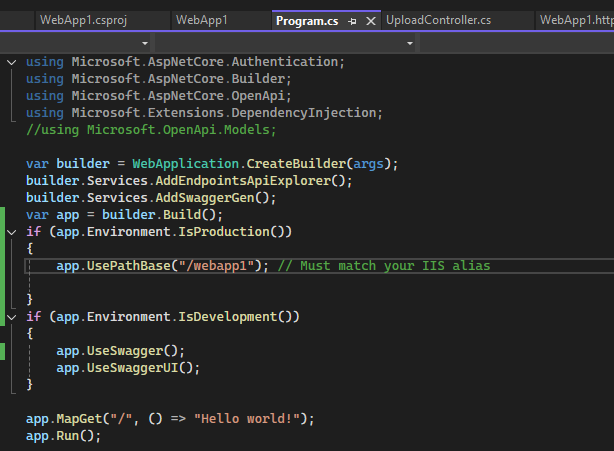
Task: Click the Microsoft.AspNetCore.OpenApi using line
Action: pos(159,96)
